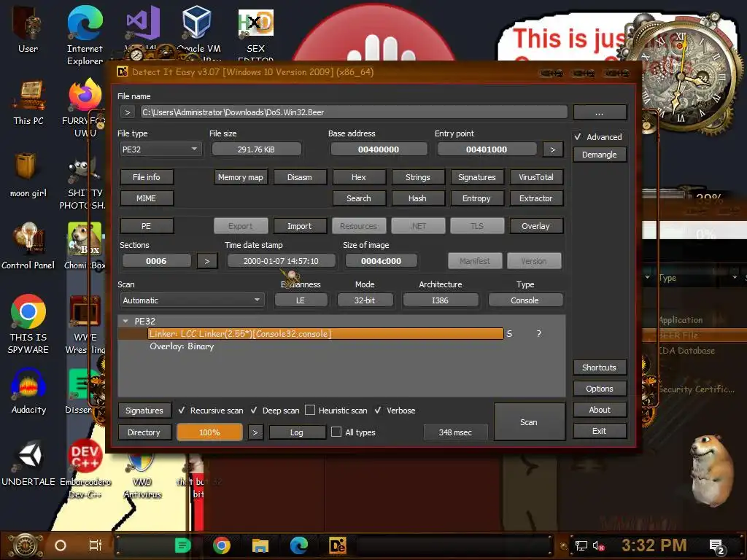
Task: Click the ? button on linker row
Action: 539,334
